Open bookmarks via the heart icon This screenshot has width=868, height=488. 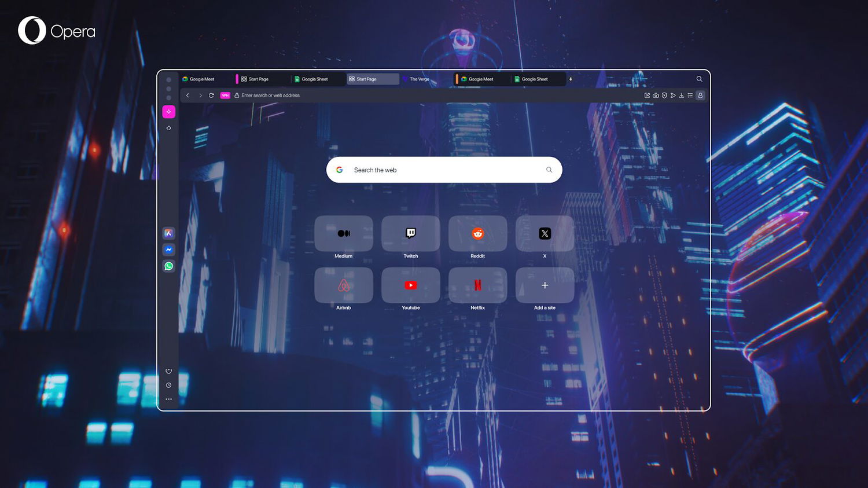pyautogui.click(x=168, y=372)
